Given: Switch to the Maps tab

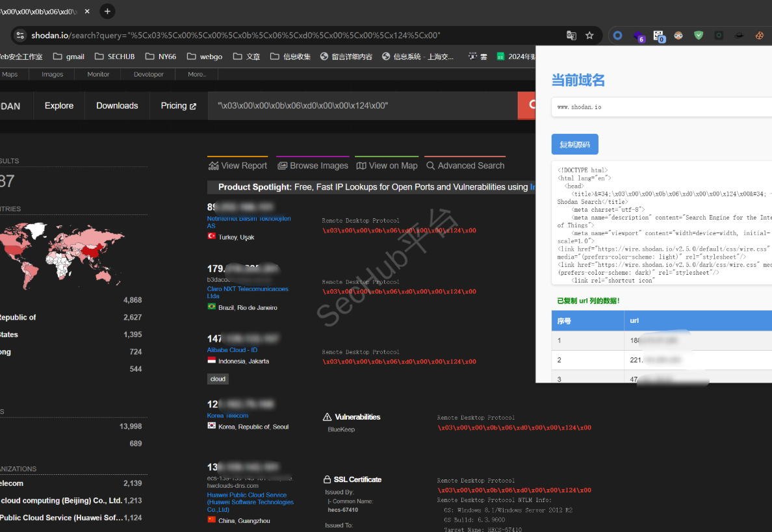Looking at the screenshot, I should [x=10, y=74].
